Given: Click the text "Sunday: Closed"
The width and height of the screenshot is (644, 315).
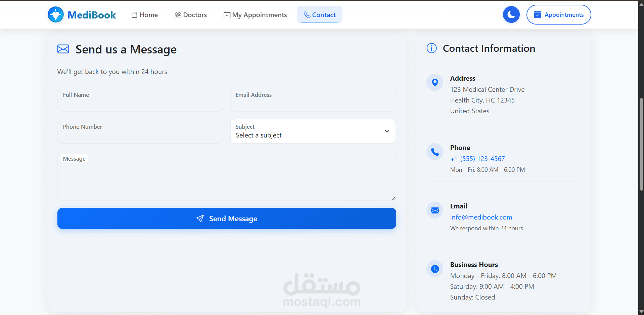Looking at the screenshot, I should 473,297.
